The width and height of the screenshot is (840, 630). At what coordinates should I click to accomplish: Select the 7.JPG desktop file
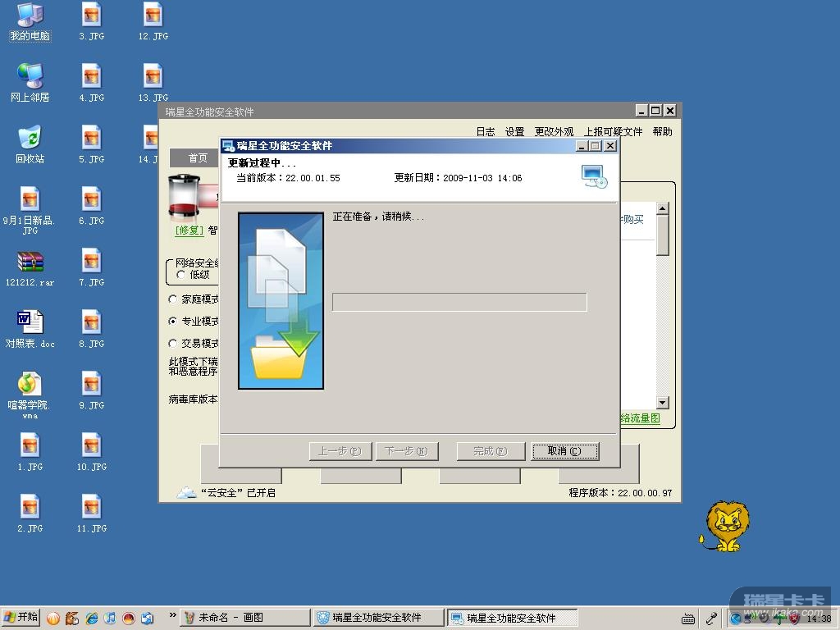click(x=92, y=267)
